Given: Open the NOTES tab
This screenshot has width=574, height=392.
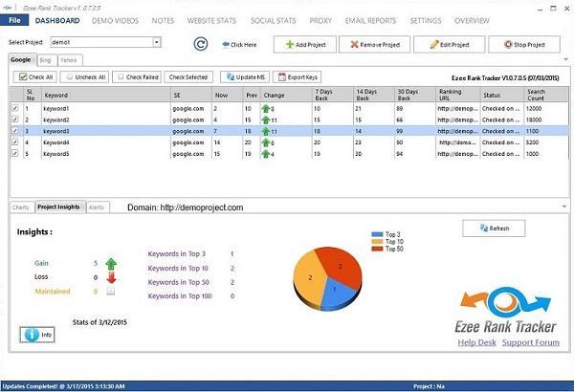Looking at the screenshot, I should (163, 20).
